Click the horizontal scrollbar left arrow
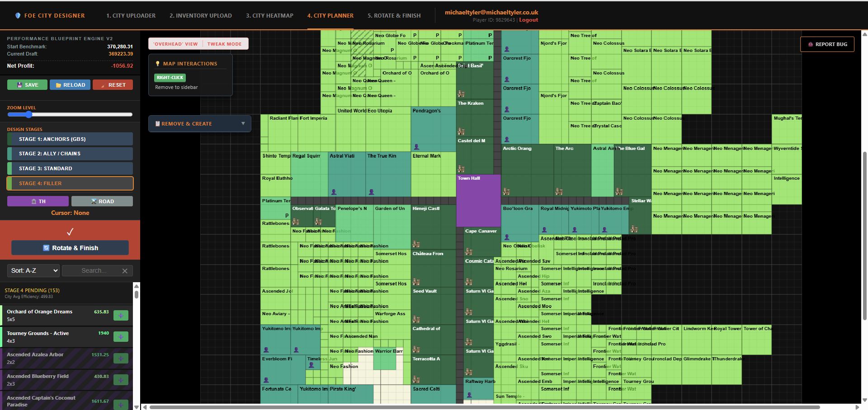Viewport: 868px width, 410px height. (x=145, y=407)
